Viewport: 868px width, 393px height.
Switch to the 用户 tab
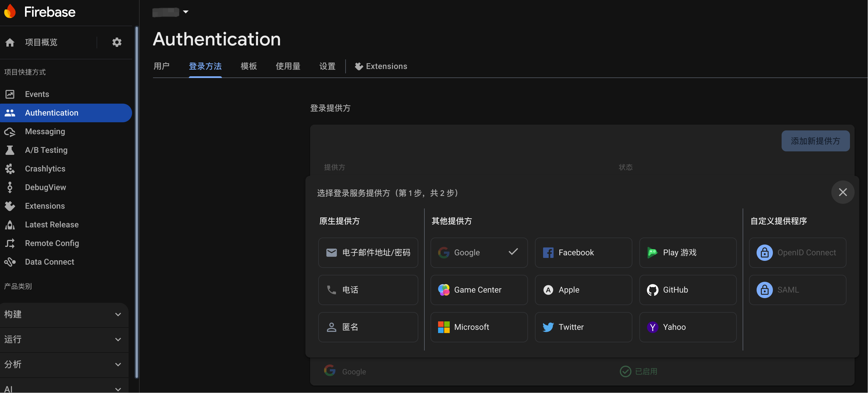point(161,66)
